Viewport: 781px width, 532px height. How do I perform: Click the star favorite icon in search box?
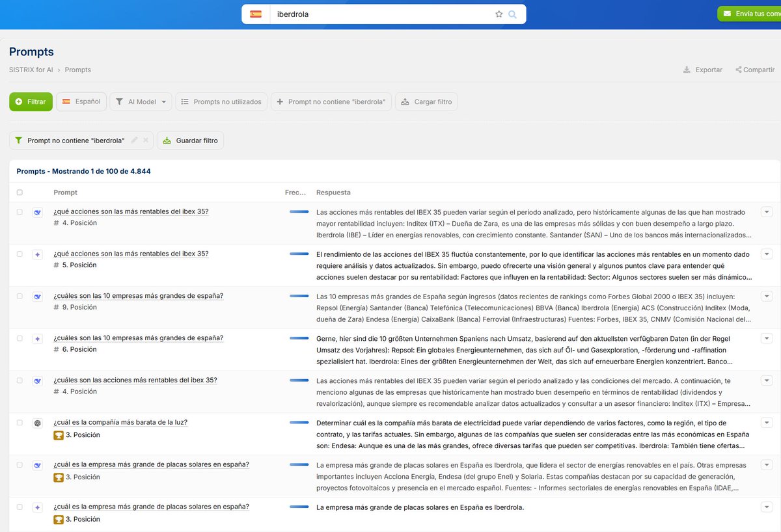tap(499, 14)
